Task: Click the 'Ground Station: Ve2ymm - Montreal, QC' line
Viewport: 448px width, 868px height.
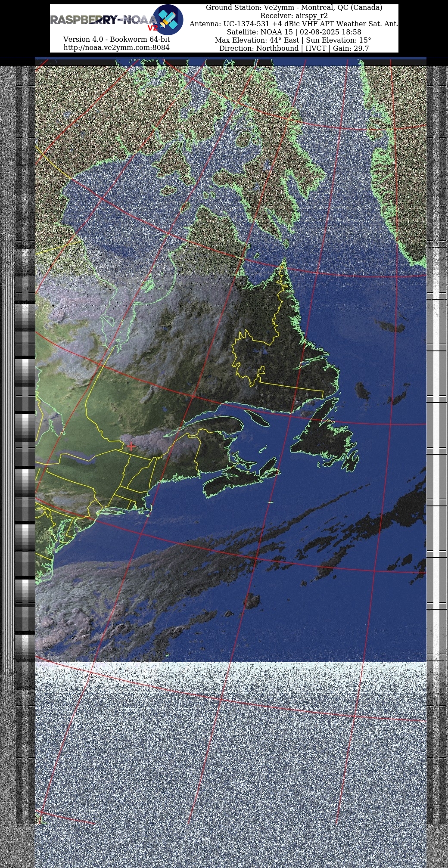Action: [x=294, y=8]
